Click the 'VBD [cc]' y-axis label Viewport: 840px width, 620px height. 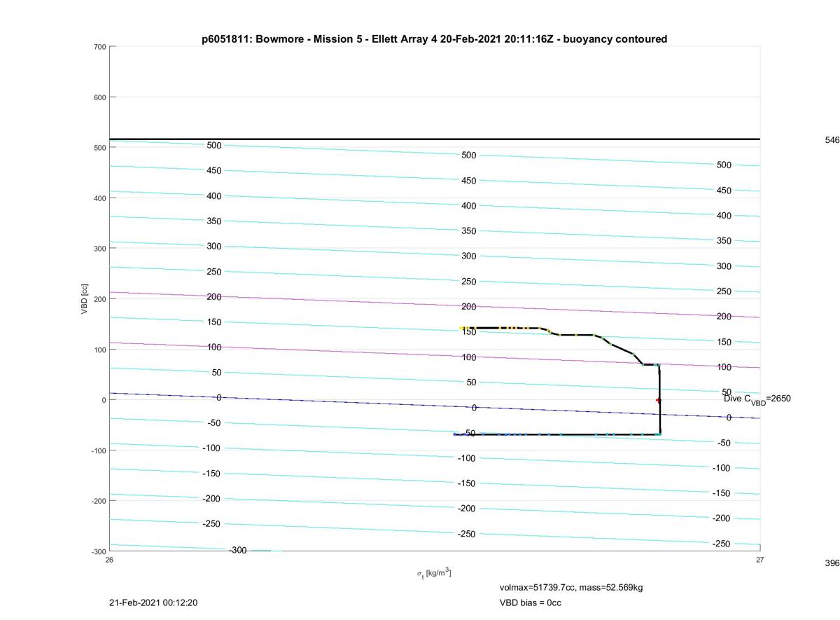click(x=85, y=299)
